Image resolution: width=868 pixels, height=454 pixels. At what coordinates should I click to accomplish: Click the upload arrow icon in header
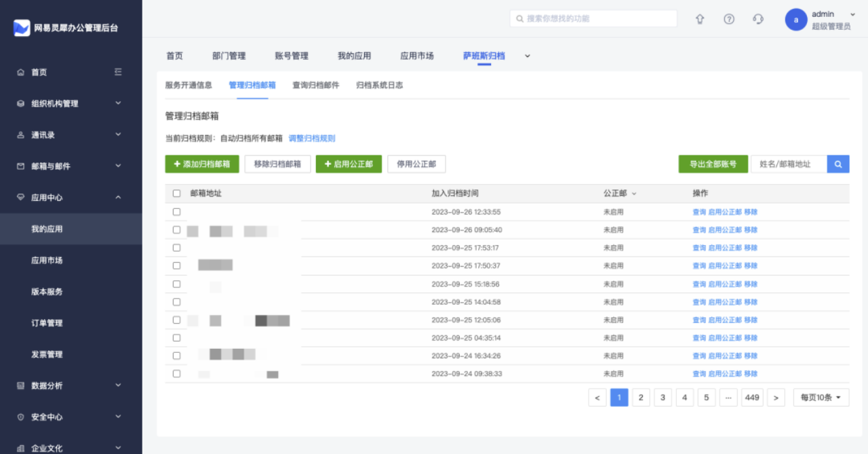pyautogui.click(x=700, y=19)
